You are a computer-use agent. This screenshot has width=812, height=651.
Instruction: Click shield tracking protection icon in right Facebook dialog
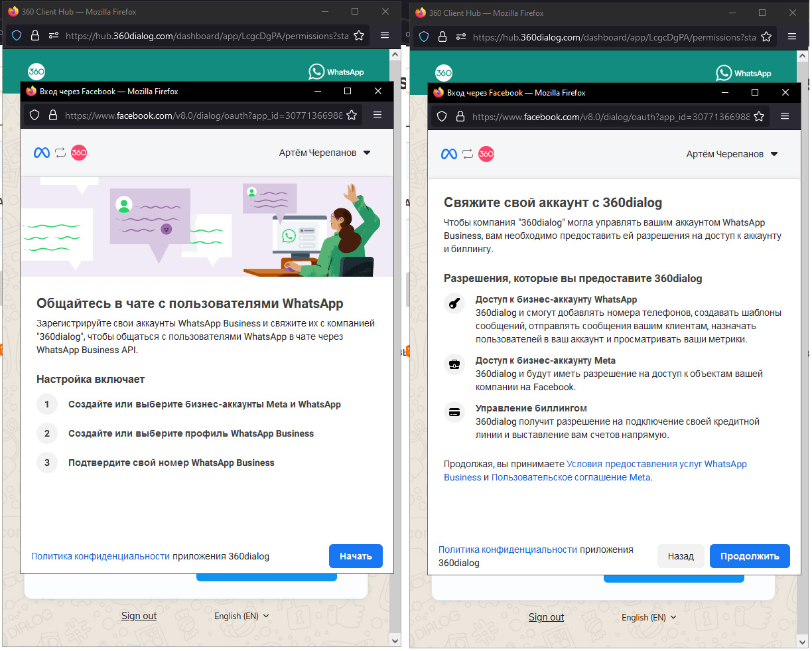pos(442,116)
